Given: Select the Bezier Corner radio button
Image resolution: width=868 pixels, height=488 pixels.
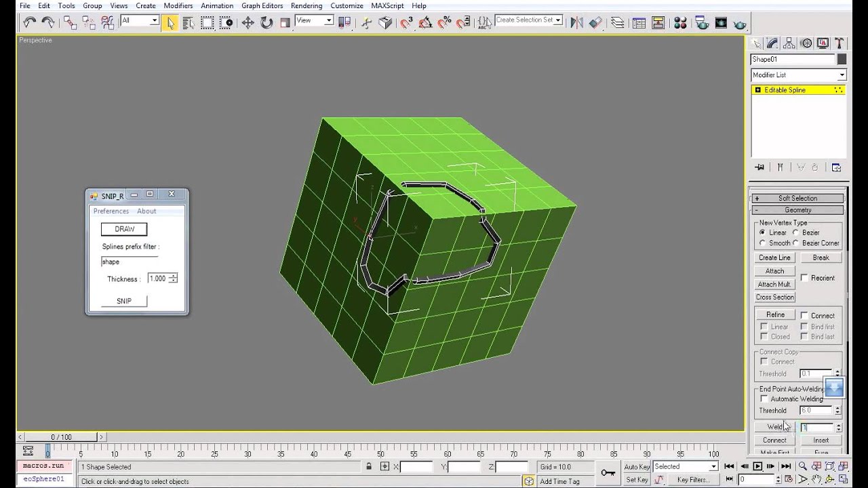Looking at the screenshot, I should tap(795, 243).
